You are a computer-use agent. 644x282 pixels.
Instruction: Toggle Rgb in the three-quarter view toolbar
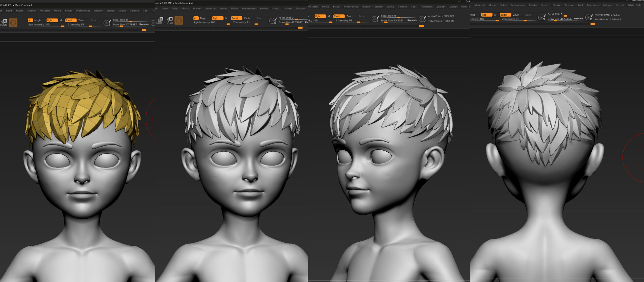click(320, 16)
